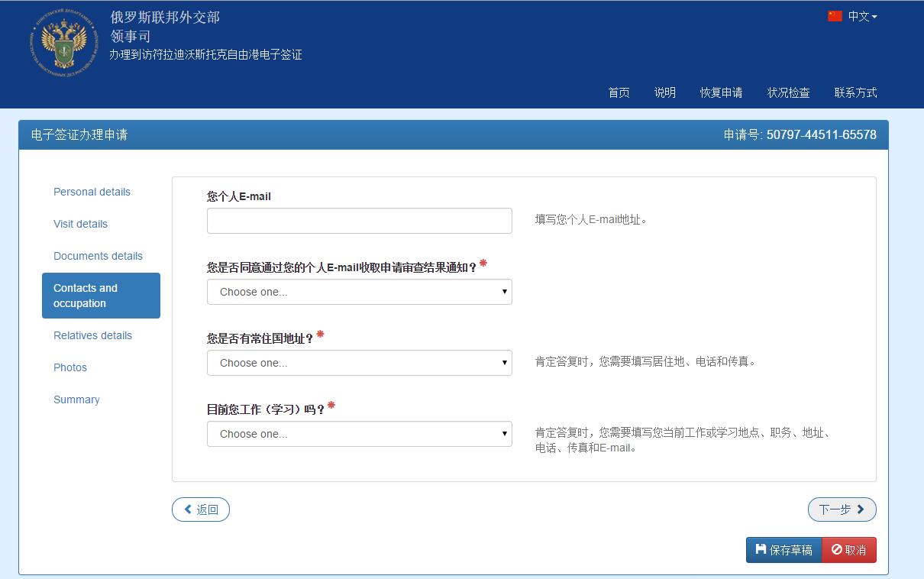Click the right chevron icon on 下一步

pos(861,509)
